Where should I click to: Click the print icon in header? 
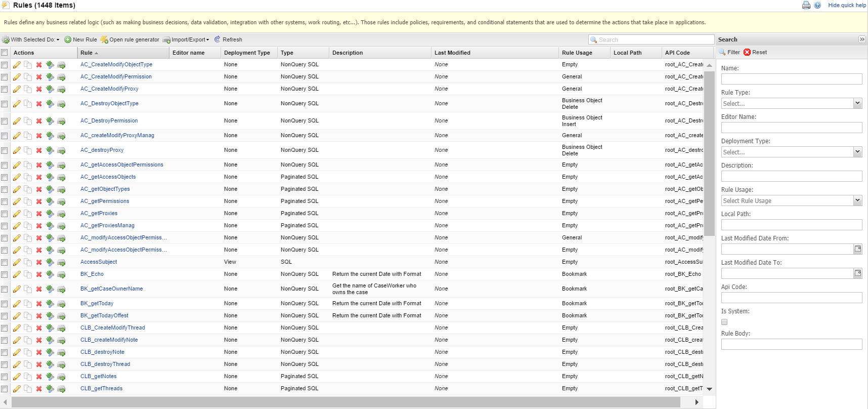806,5
